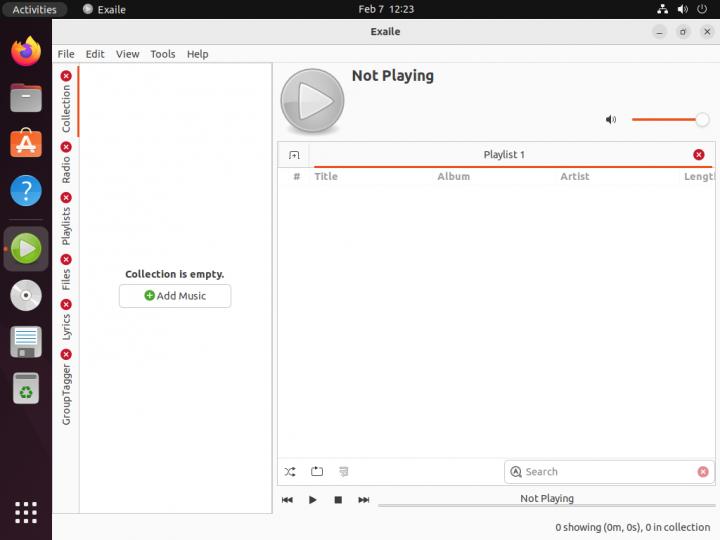Sort the playlist by the Artist column
This screenshot has height=540, width=720.
click(574, 176)
